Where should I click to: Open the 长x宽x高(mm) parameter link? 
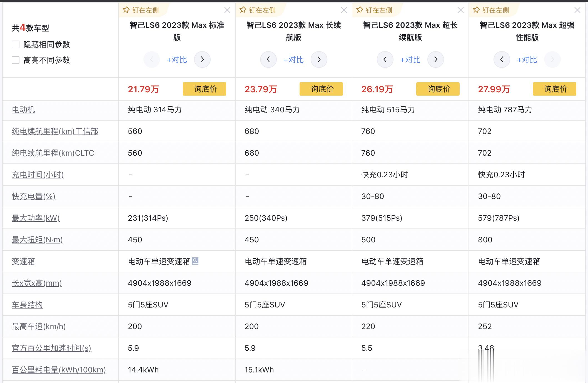(x=37, y=283)
